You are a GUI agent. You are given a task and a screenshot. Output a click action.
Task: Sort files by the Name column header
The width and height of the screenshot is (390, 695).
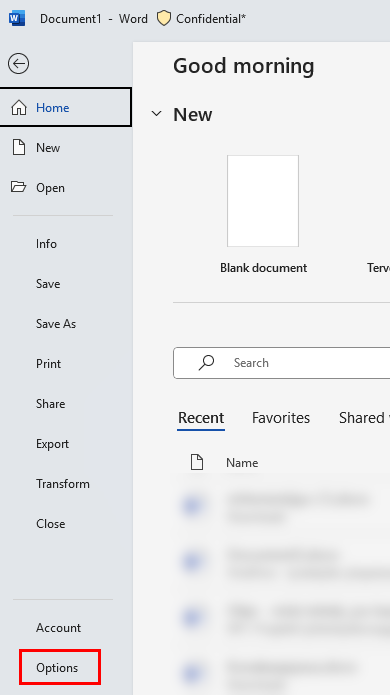point(242,463)
